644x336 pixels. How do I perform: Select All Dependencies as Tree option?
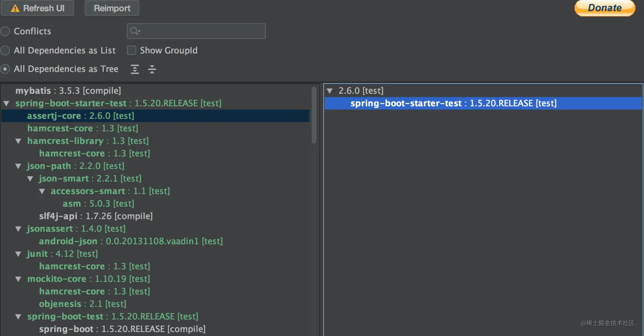5,69
